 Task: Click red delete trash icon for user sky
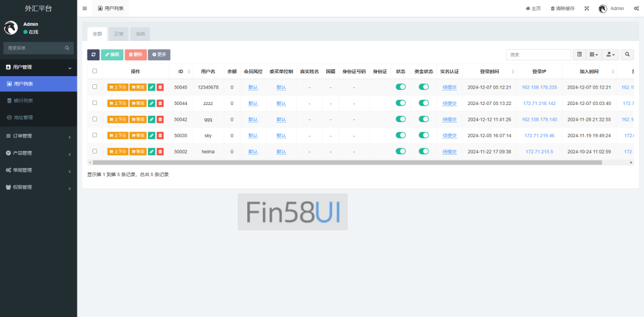[160, 135]
